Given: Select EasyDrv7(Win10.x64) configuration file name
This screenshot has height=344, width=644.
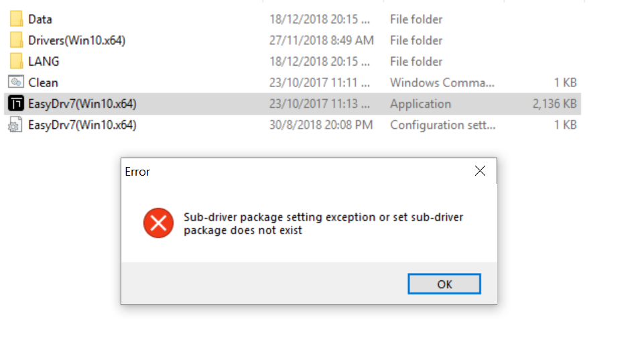Looking at the screenshot, I should pyautogui.click(x=82, y=125).
